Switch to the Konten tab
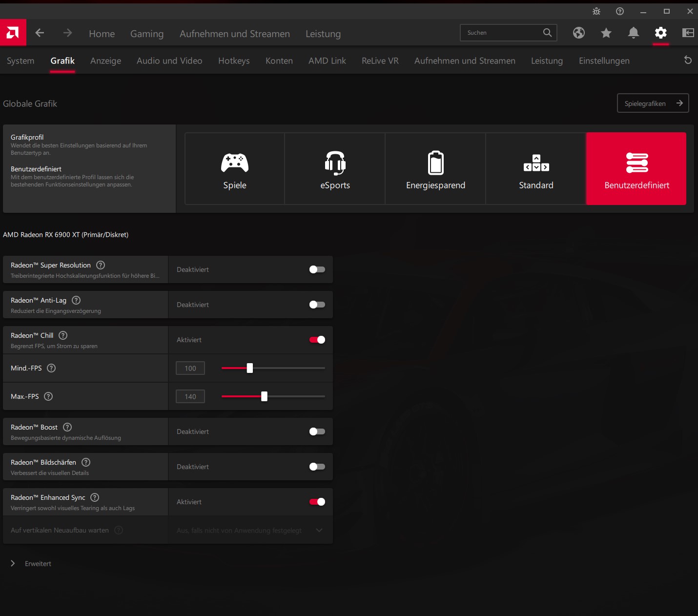 pyautogui.click(x=279, y=61)
